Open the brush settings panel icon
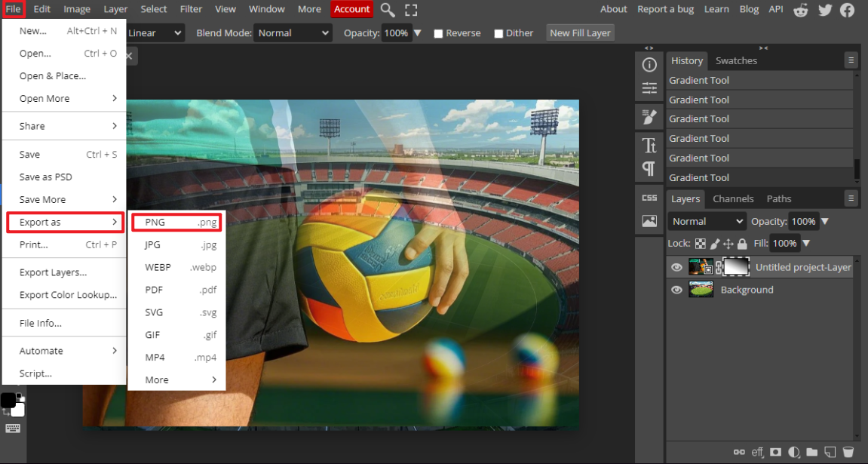868x464 pixels. click(x=649, y=118)
